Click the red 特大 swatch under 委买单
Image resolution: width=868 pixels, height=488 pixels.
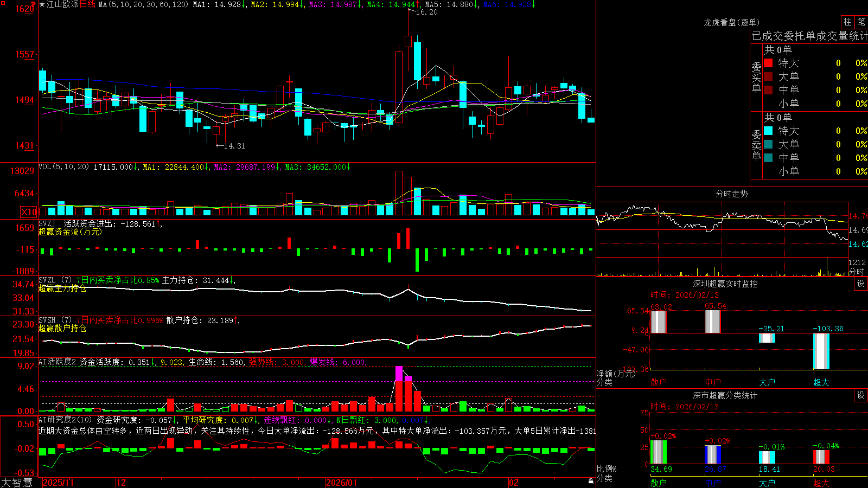[768, 63]
